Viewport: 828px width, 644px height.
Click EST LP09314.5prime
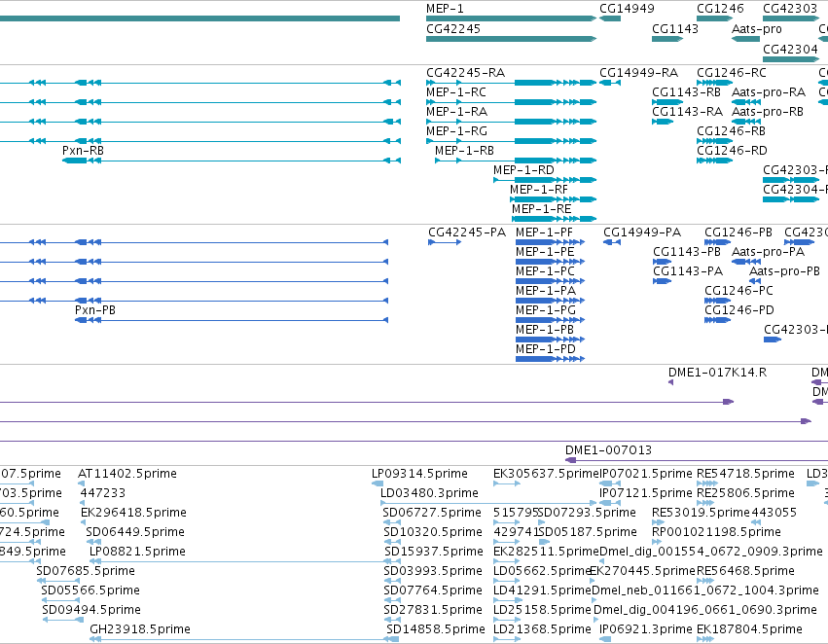pyautogui.click(x=419, y=474)
